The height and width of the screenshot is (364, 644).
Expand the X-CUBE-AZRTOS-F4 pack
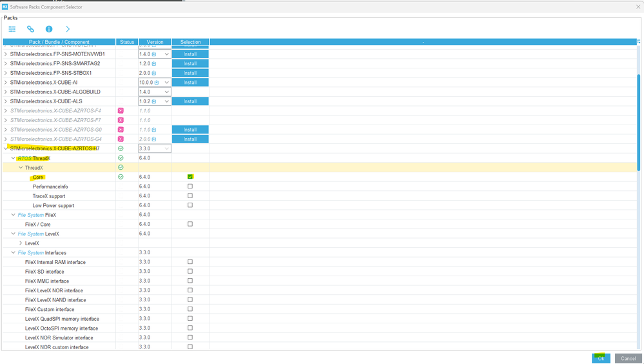point(6,110)
